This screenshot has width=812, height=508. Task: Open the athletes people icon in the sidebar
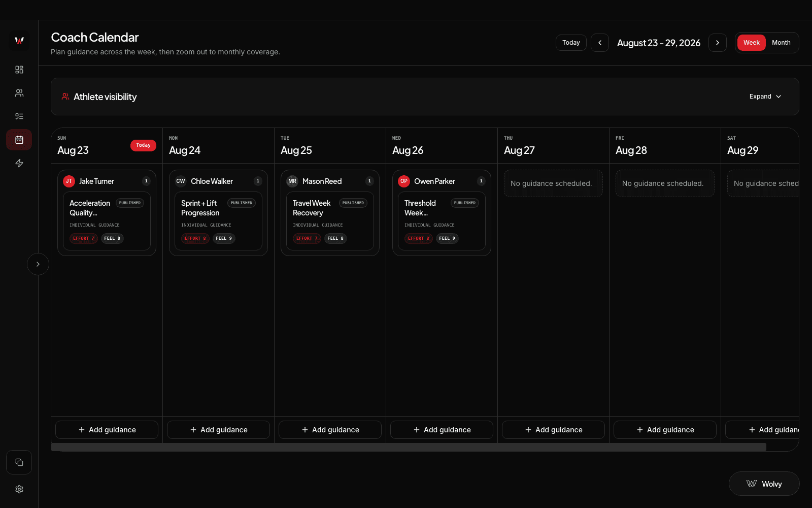point(19,93)
